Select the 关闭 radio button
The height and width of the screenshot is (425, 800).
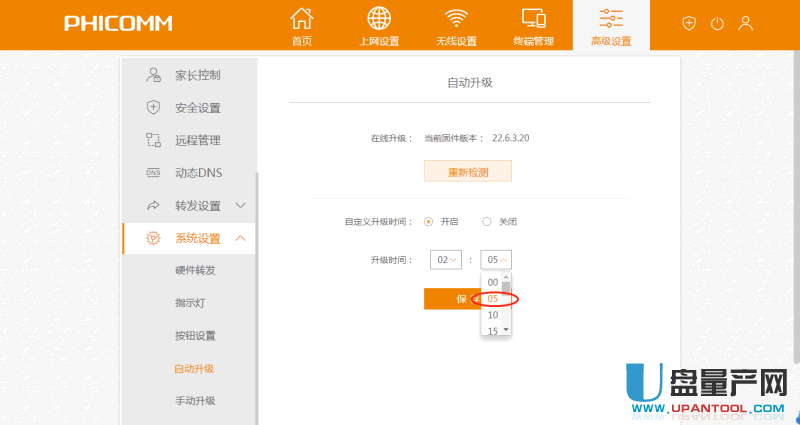point(487,222)
